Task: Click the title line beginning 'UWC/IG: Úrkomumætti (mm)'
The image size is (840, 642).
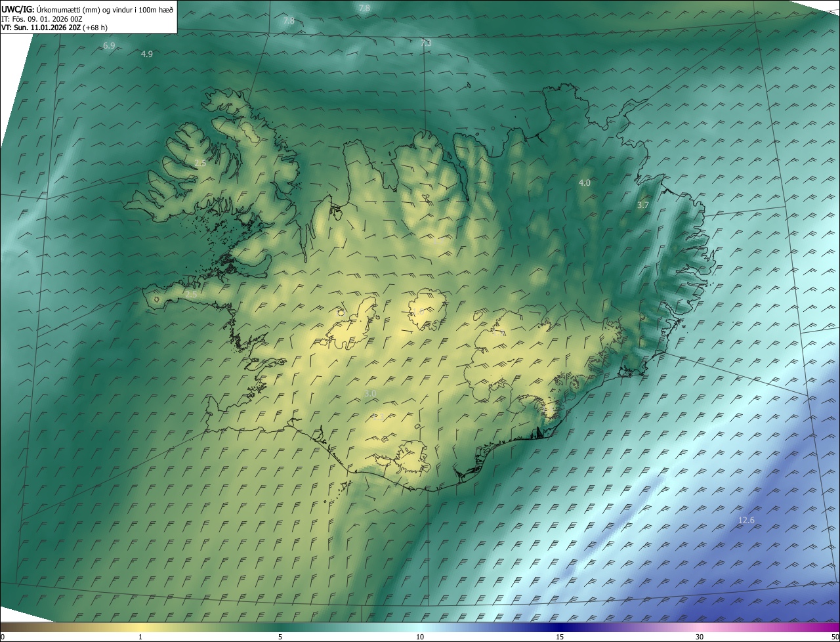Action: 87,9
